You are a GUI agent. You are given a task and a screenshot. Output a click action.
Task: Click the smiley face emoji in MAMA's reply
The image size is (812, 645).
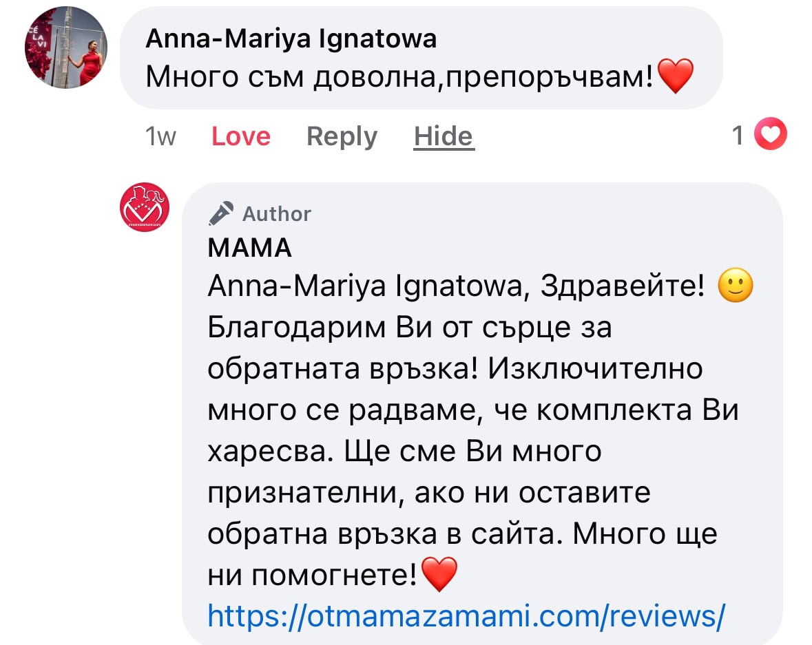point(735,287)
